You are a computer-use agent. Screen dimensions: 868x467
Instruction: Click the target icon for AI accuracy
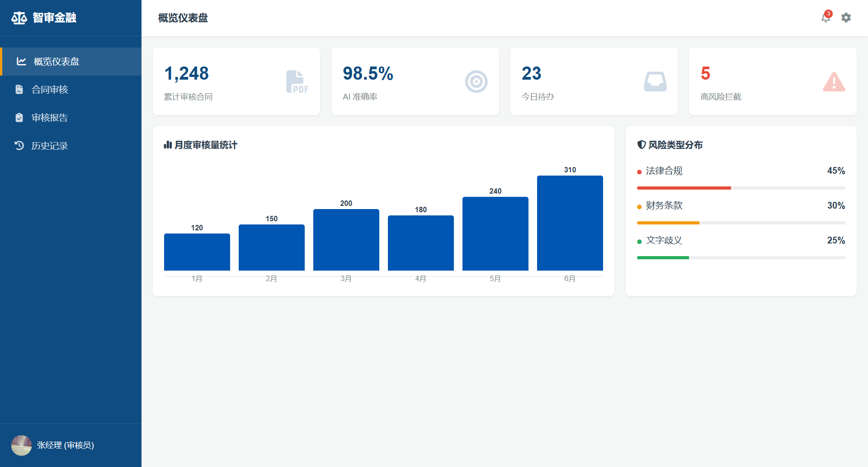476,82
